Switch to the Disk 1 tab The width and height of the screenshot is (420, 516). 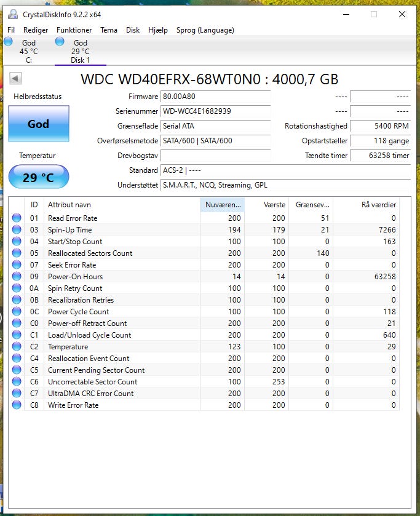[x=80, y=51]
